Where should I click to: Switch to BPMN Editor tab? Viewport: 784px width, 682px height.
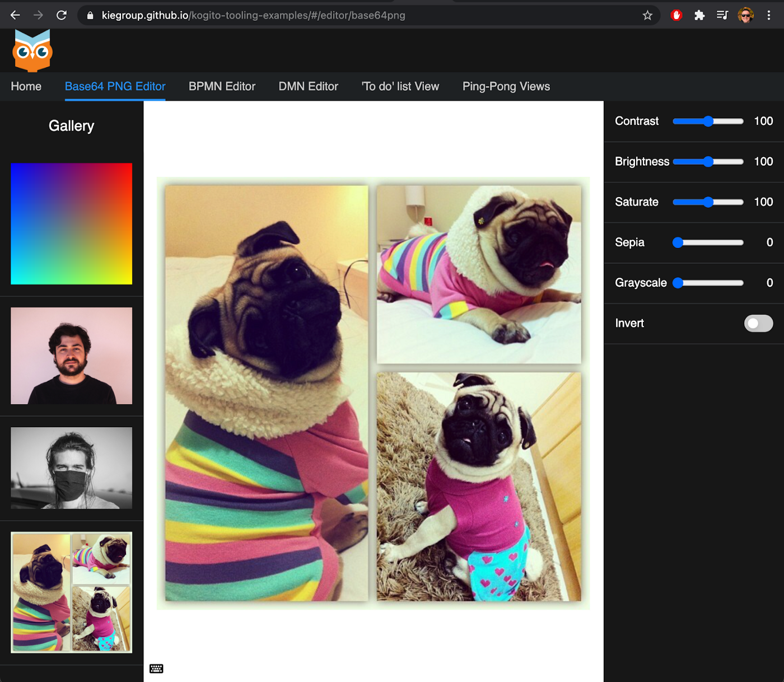(222, 86)
